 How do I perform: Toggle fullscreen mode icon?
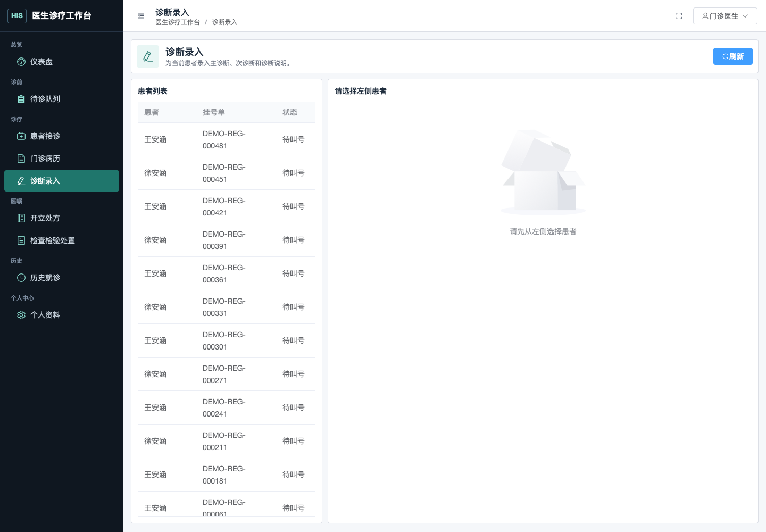(x=679, y=16)
